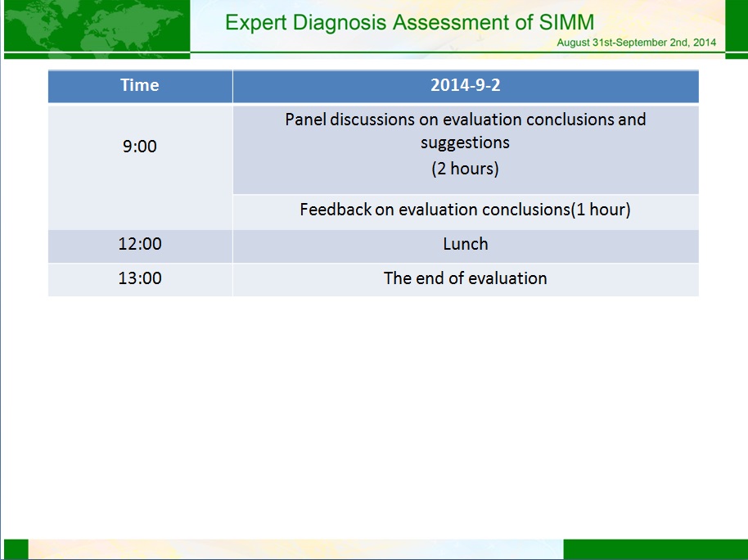Screen dimensions: 748x560
Task: Select the '12:00' time cell
Action: coord(140,244)
